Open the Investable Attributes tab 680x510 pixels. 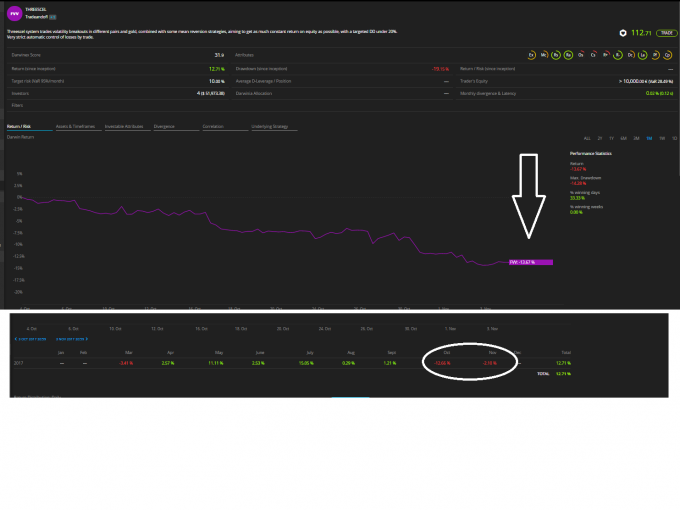click(x=124, y=127)
